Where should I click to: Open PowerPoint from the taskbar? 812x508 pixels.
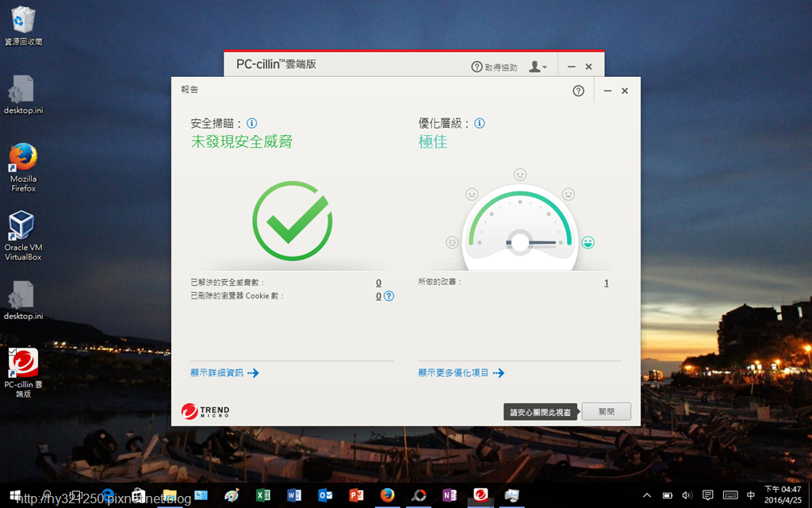click(356, 495)
